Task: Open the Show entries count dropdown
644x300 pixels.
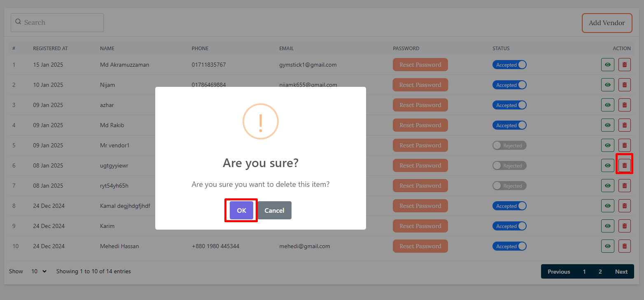Action: click(x=39, y=272)
